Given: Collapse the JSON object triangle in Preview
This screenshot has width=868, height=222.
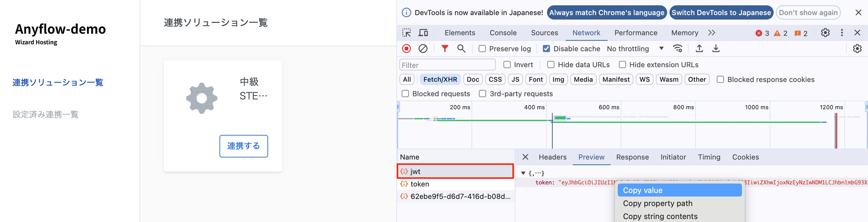Looking at the screenshot, I should click(523, 173).
